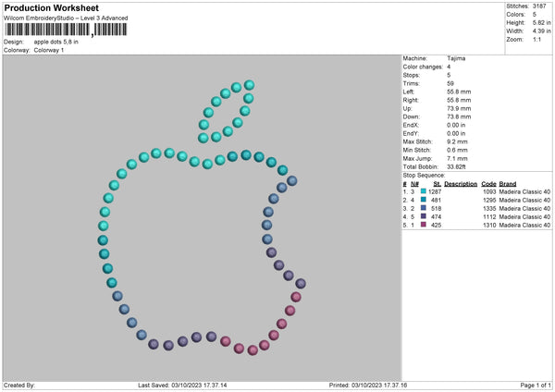Select the Max Jump value 7.1 mm
Screen dimensions: 555x392
click(457, 158)
